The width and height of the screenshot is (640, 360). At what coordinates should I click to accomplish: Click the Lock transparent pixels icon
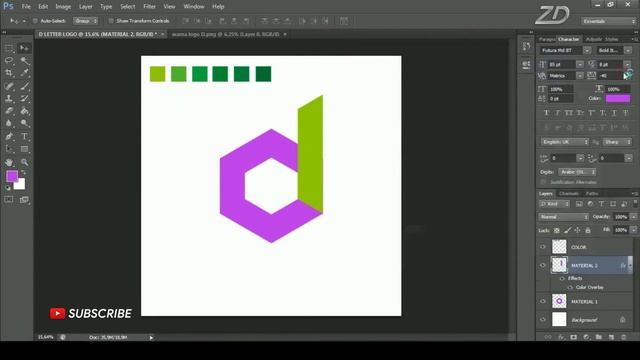[556, 231]
